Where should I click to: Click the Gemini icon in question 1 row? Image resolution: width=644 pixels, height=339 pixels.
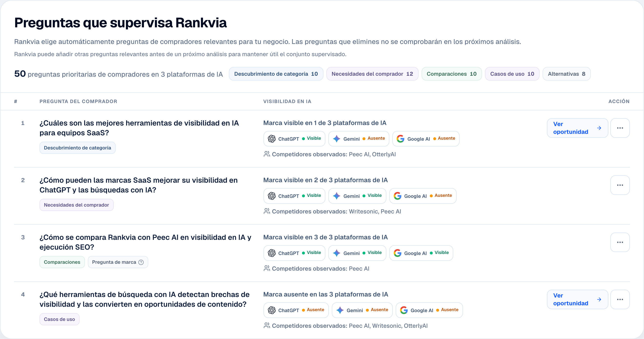pos(336,139)
